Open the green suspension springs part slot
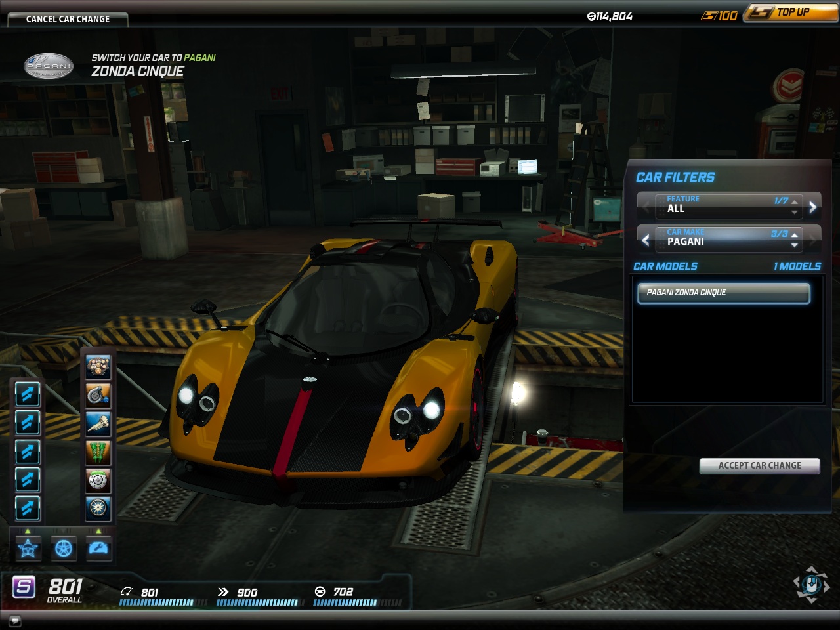The image size is (840, 630). pyautogui.click(x=98, y=451)
